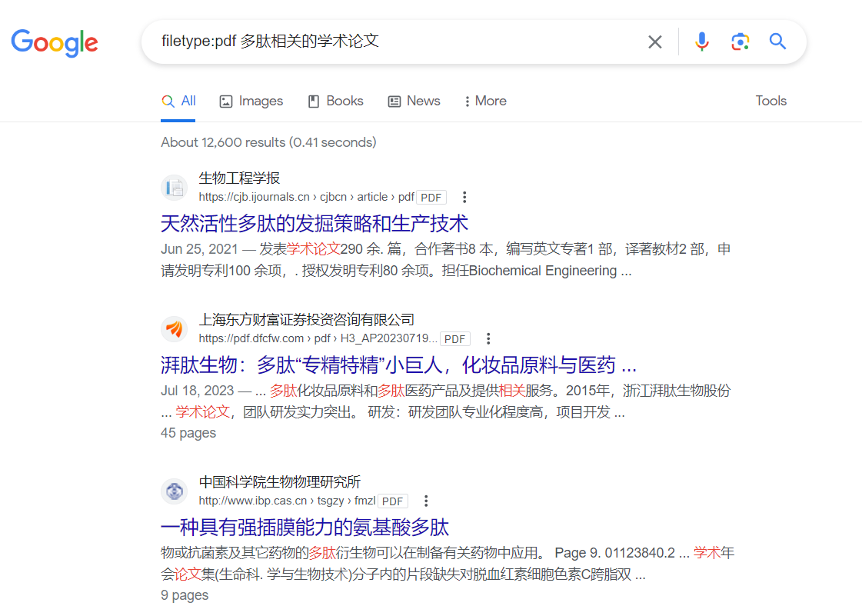862x616 pixels.
Task: Click site name 上海东方财富证券投资咨询有限公司
Action: point(306,320)
